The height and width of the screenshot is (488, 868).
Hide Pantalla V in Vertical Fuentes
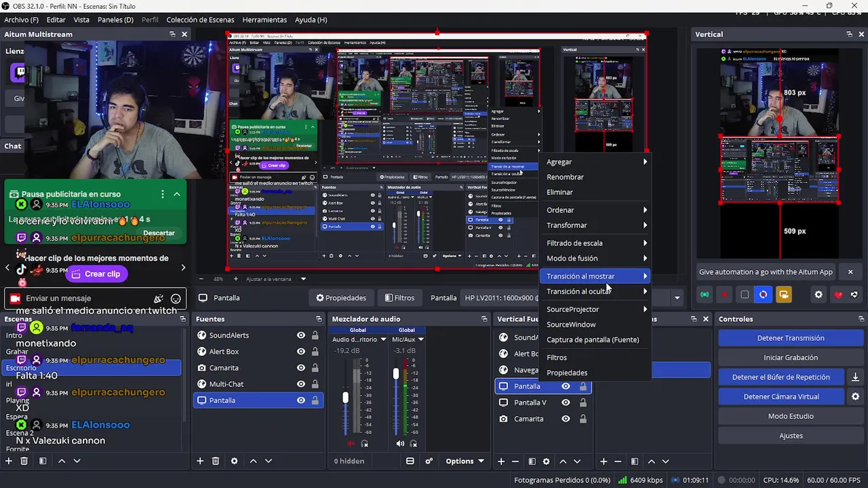[566, 403]
